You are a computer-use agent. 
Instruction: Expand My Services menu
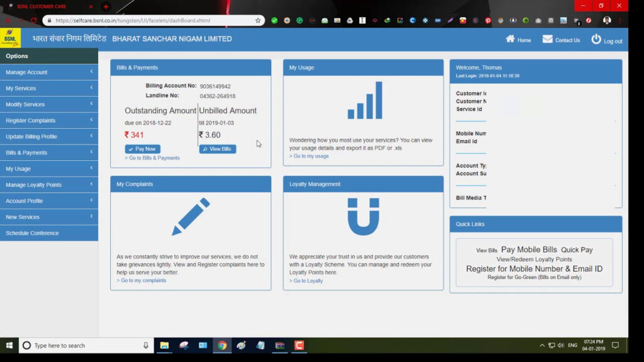point(49,88)
